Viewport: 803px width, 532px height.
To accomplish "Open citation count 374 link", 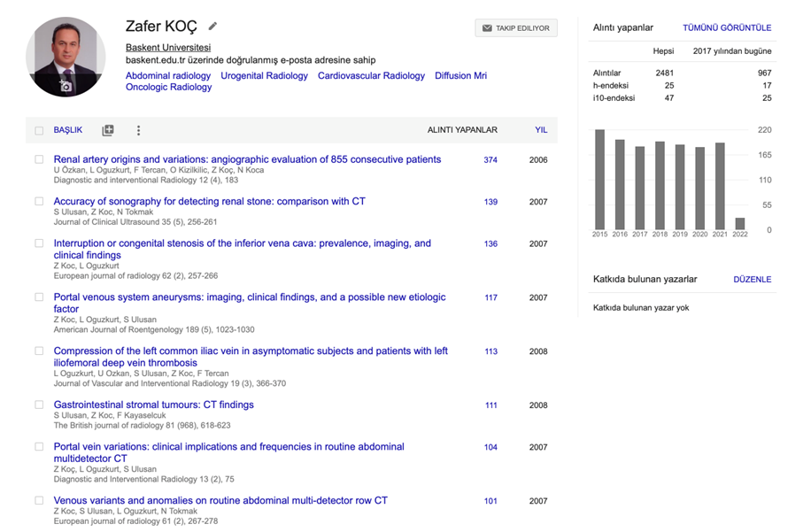I will point(490,160).
